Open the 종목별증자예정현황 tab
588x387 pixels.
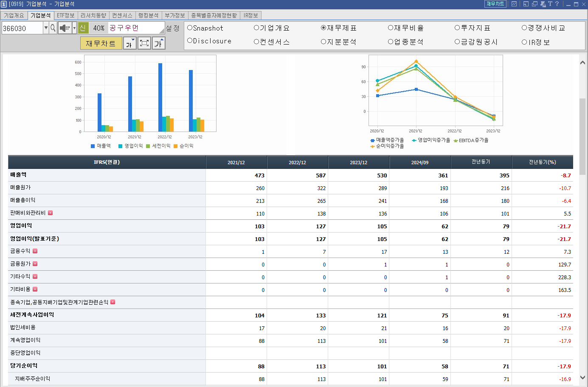pyautogui.click(x=214, y=15)
